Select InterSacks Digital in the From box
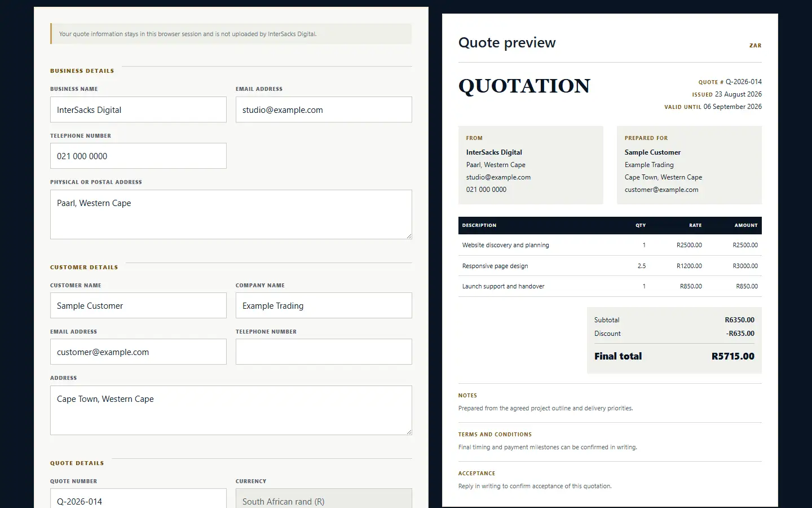 (x=494, y=152)
